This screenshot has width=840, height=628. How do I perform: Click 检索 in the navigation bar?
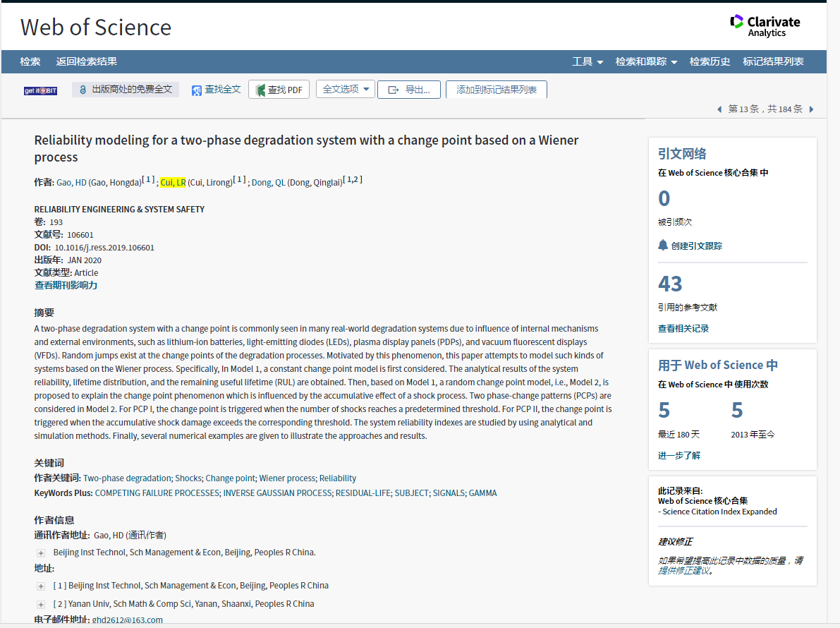tap(30, 61)
